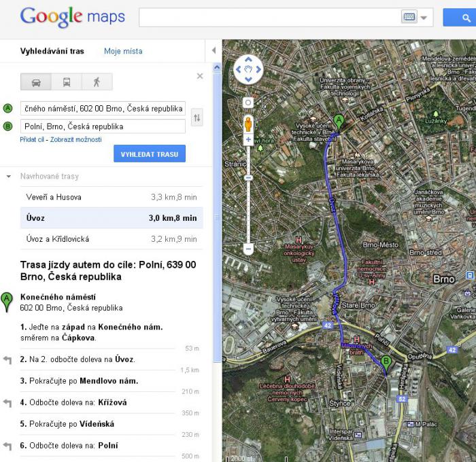Click the zoom slider handle
476x462 pixels.
pos(248,177)
